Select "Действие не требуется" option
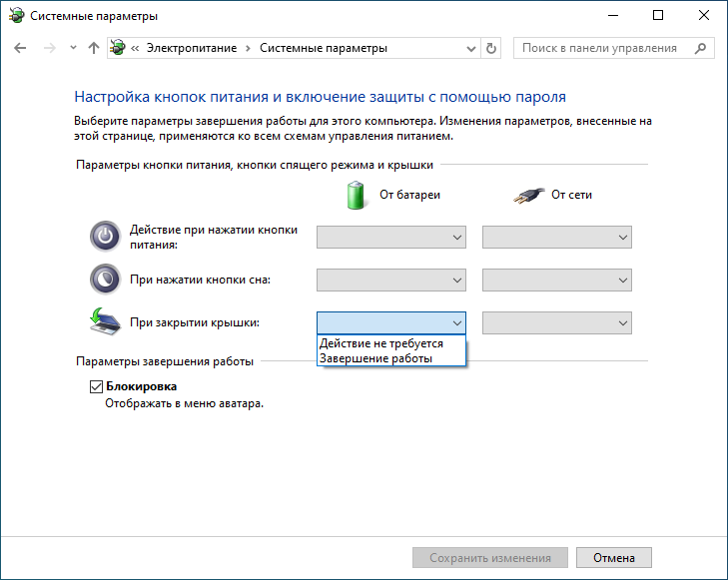728x580 pixels. click(x=380, y=343)
